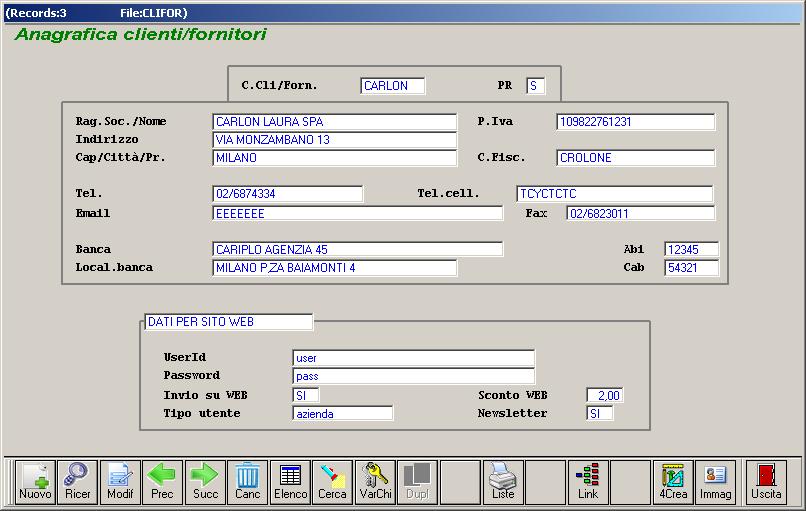Image resolution: width=806 pixels, height=511 pixels.
Task: Click the Email field EEEEEEE
Action: 358,213
